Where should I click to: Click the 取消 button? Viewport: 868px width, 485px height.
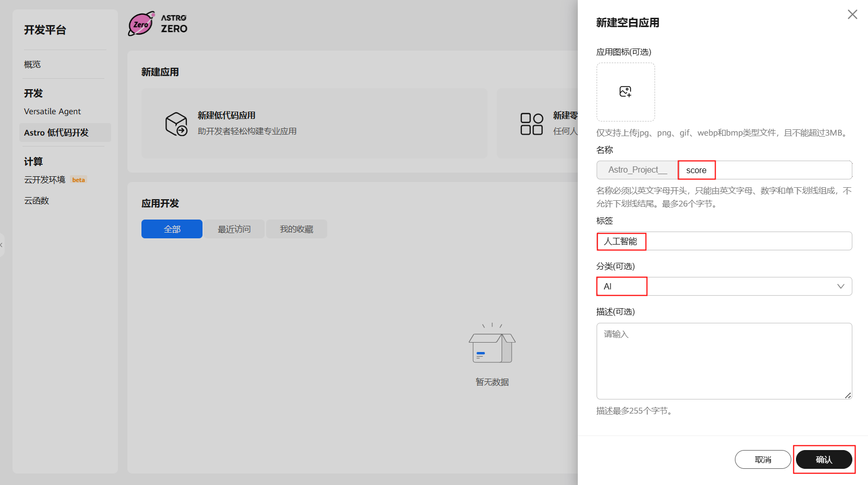[763, 459]
